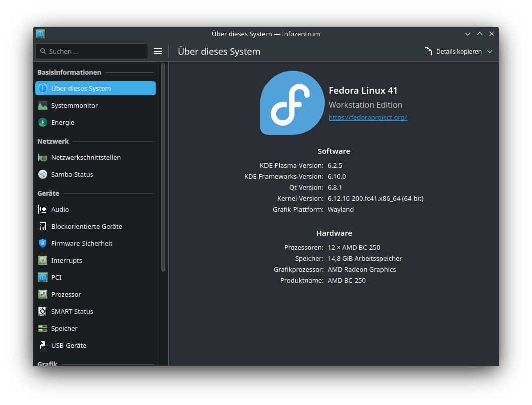The height and width of the screenshot is (405, 532).
Task: Click the PCI info icon
Action: pos(43,277)
